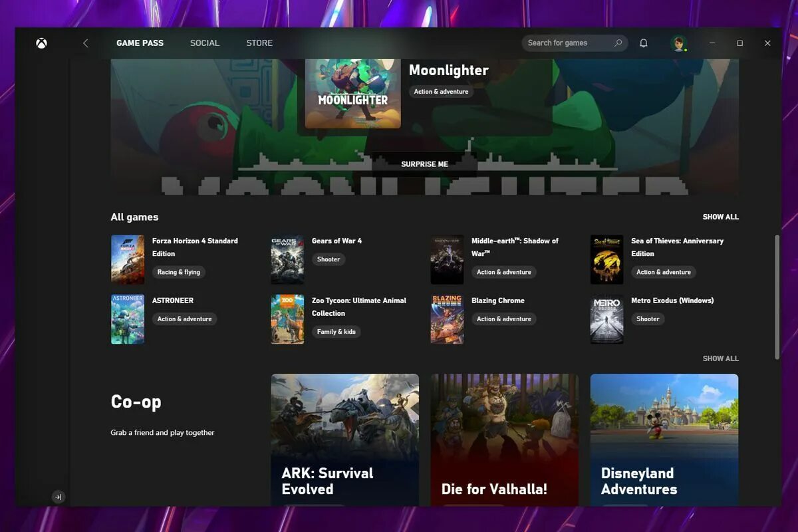The height and width of the screenshot is (532, 798).
Task: Click Sea of Thieves' Action & adventure tag
Action: pyautogui.click(x=664, y=272)
